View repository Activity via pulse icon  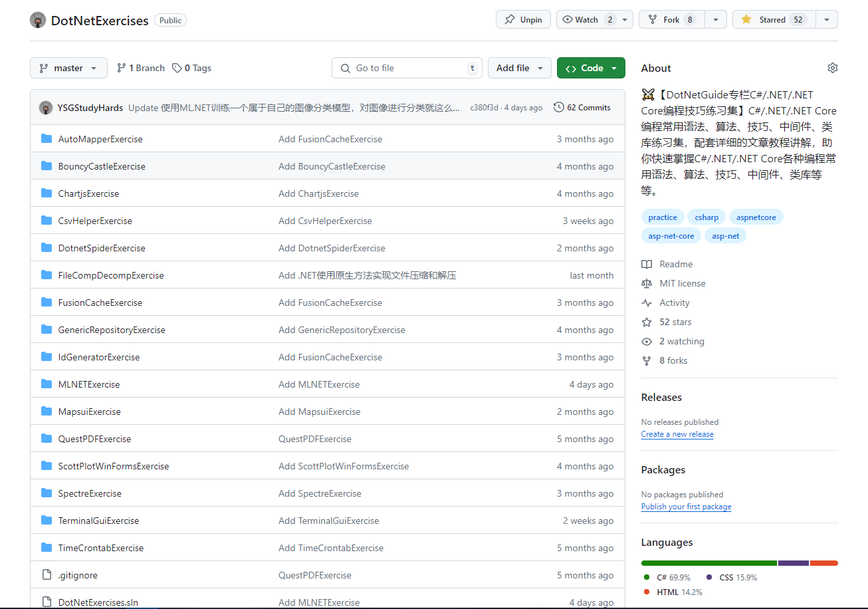pyautogui.click(x=646, y=303)
